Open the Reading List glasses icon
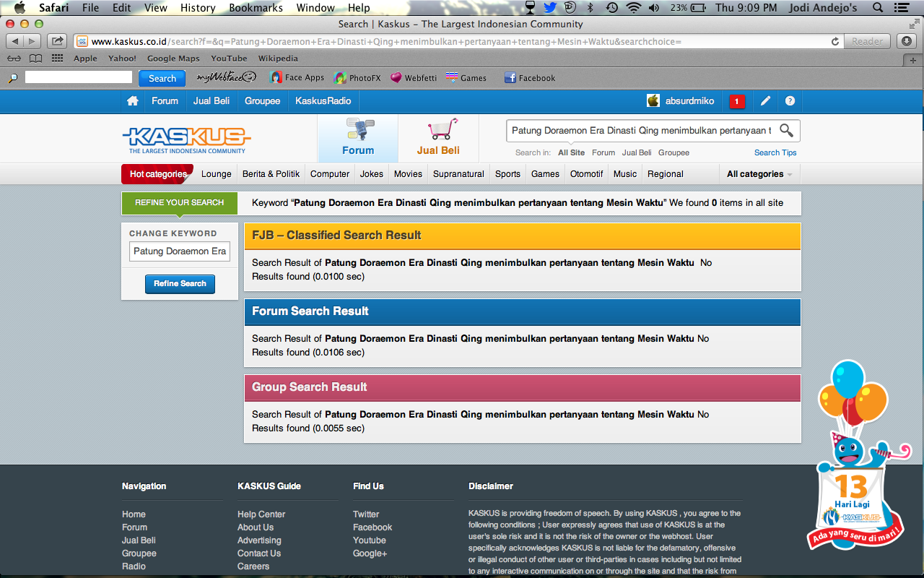This screenshot has height=578, width=924. pyautogui.click(x=14, y=59)
